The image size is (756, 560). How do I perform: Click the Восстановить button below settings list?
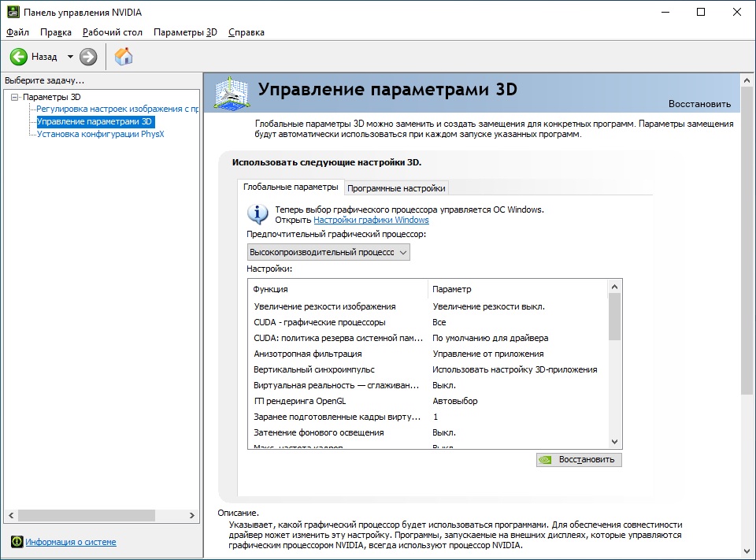pyautogui.click(x=579, y=460)
